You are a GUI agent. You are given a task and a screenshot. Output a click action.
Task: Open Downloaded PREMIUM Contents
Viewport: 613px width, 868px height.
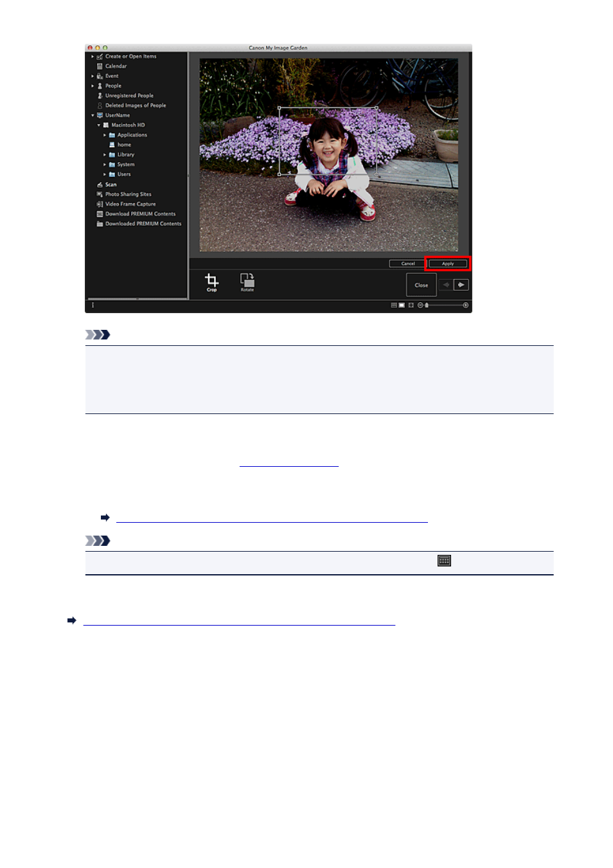[143, 224]
